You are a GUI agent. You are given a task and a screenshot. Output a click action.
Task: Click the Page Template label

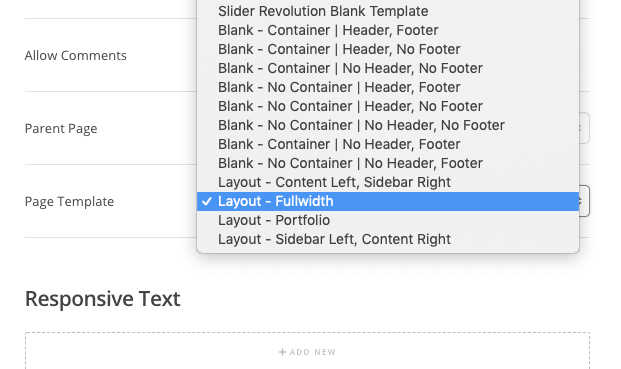pyautogui.click(x=69, y=202)
